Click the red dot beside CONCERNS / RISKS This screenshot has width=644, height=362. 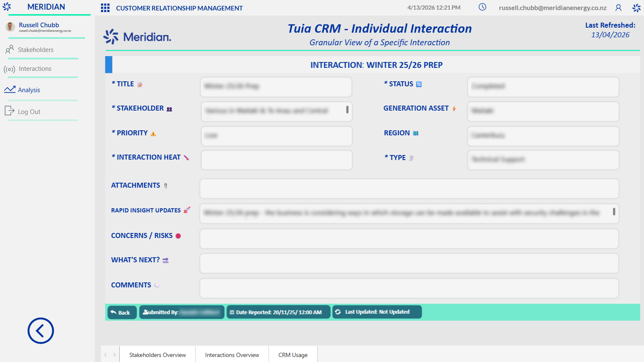(178, 236)
